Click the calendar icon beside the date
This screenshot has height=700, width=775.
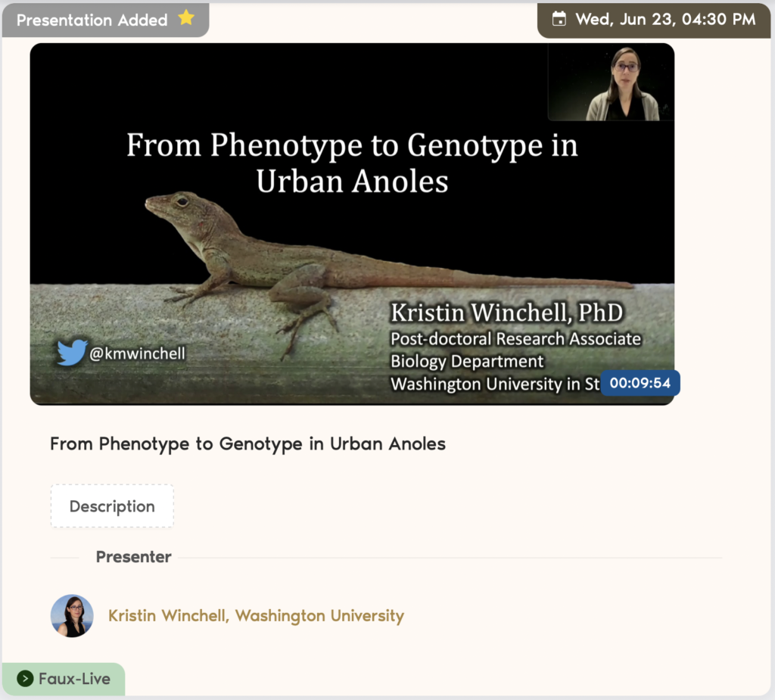point(559,20)
